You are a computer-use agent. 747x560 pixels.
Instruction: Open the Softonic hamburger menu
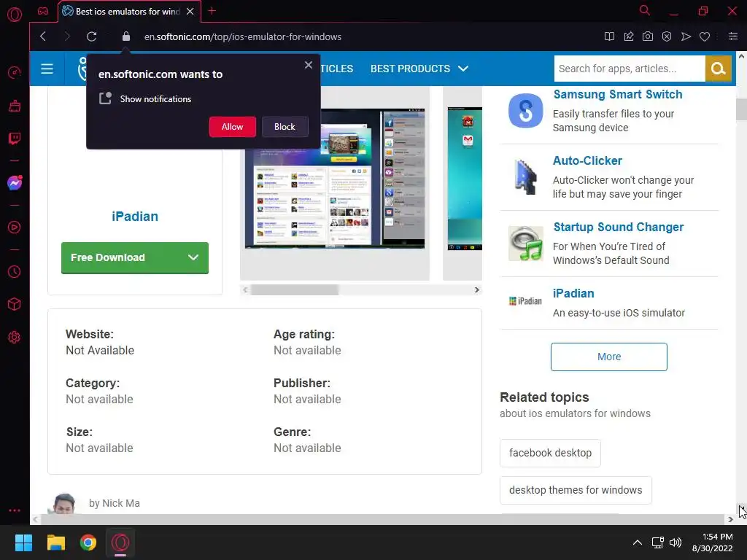pyautogui.click(x=47, y=69)
